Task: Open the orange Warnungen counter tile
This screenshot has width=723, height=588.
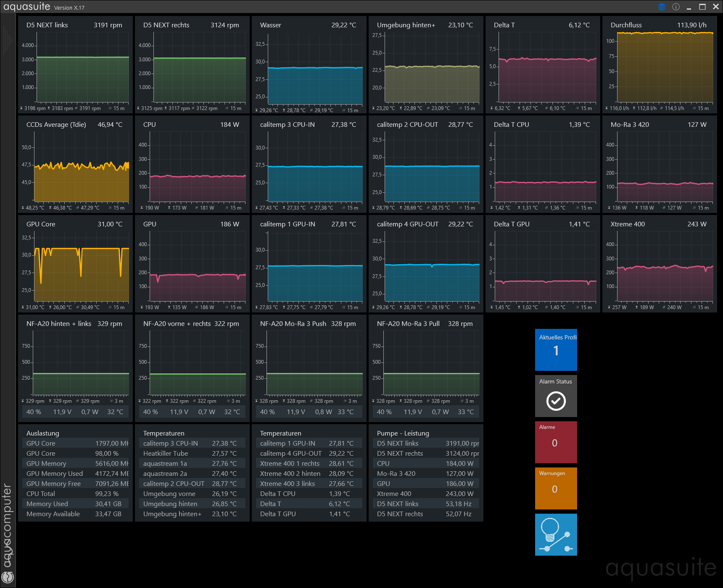Action: [556, 488]
